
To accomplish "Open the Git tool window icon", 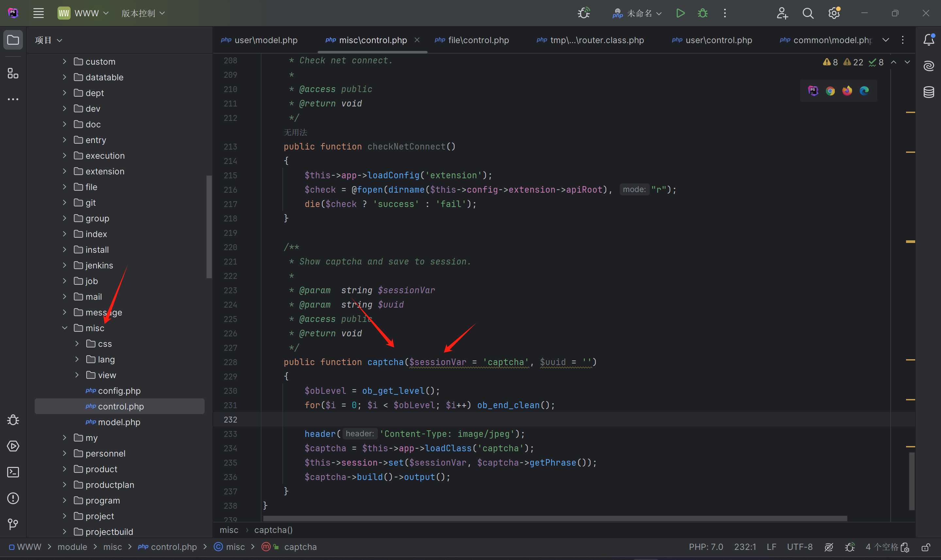I will 13,524.
